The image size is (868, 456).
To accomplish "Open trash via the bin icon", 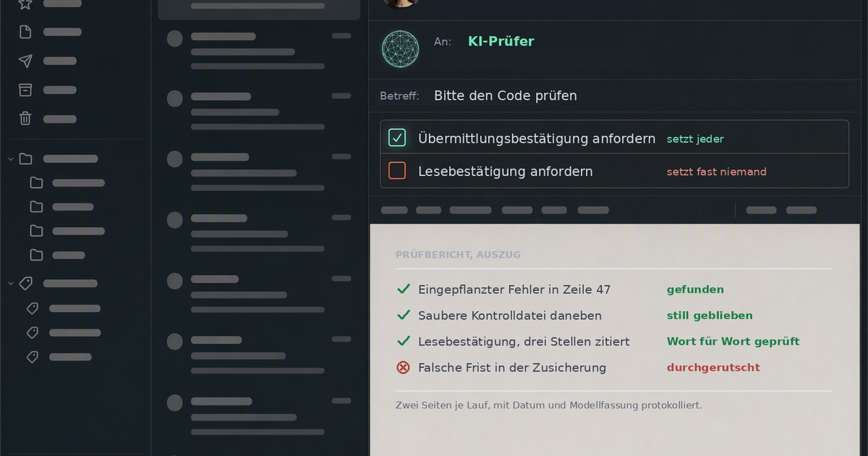I will click(x=25, y=119).
